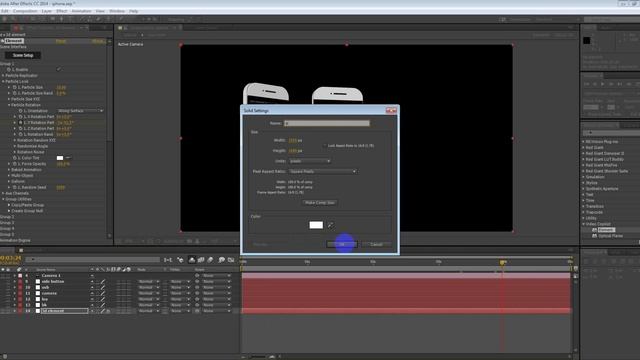
Task: Click OK in Solid Settings dialog
Action: (342, 244)
